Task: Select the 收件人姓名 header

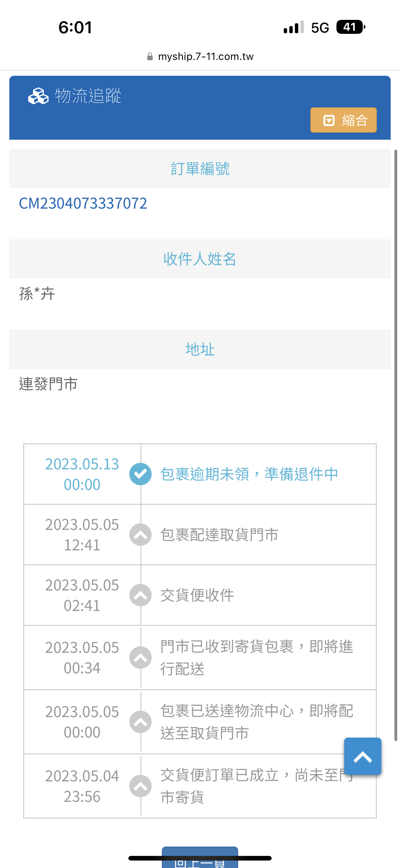Action: pos(200,259)
